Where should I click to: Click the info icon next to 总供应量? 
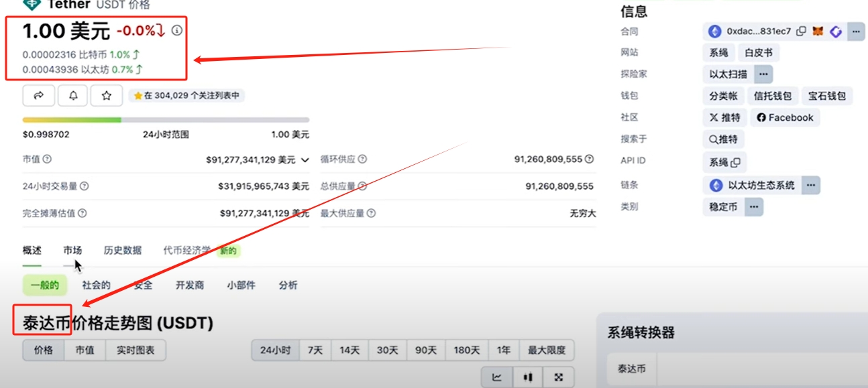point(362,186)
